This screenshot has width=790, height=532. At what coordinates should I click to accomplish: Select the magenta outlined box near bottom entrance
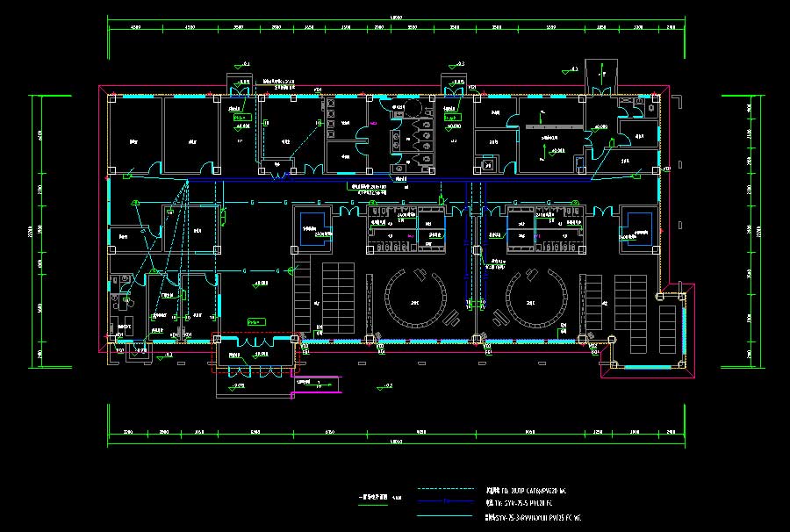click(x=316, y=386)
